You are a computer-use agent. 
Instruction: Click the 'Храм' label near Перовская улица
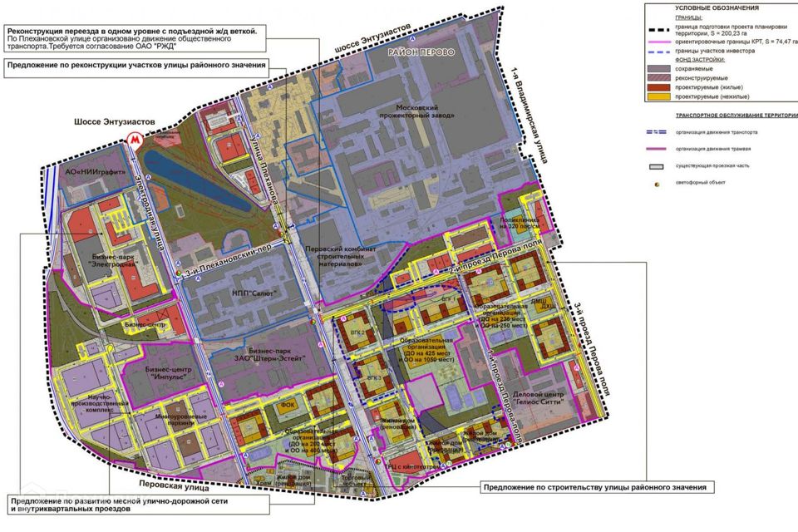264,483
